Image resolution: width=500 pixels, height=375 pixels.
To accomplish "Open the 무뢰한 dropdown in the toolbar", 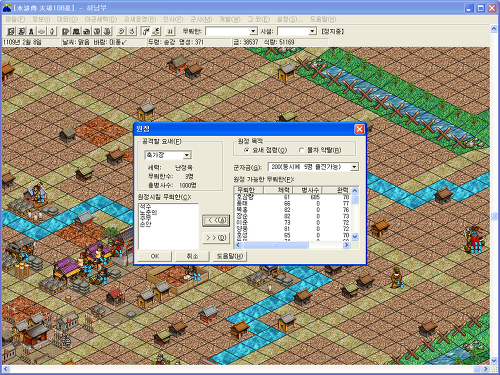I will pyautogui.click(x=253, y=31).
